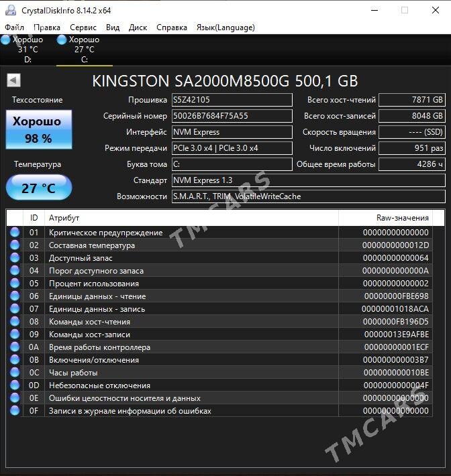The image size is (451, 476).
Task: Click status orb for Время работы контроллера
Action: (15, 347)
